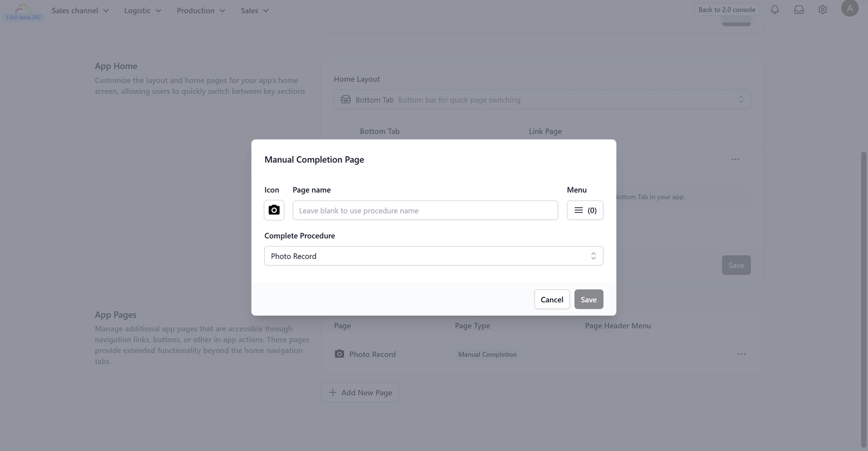Open the inbox tray icon
The image size is (868, 451).
click(x=799, y=10)
